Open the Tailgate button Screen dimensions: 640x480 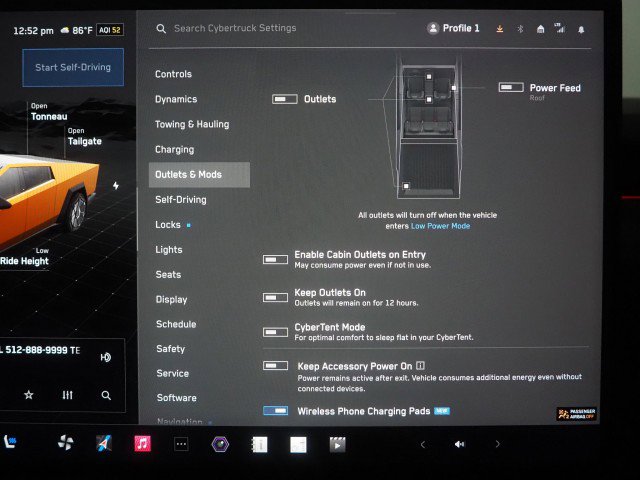coord(84,137)
